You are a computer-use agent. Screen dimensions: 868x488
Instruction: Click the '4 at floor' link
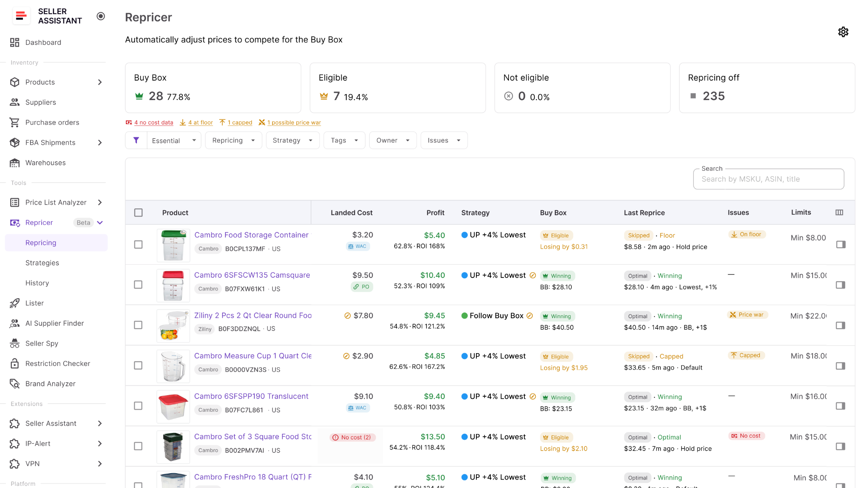click(x=200, y=122)
